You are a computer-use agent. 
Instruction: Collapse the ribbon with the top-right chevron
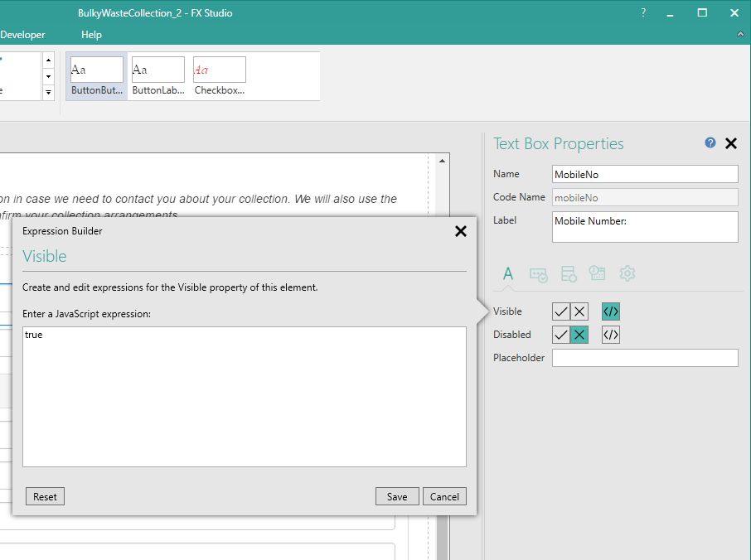[741, 34]
